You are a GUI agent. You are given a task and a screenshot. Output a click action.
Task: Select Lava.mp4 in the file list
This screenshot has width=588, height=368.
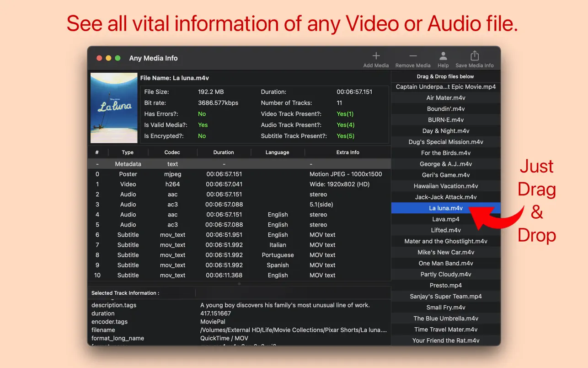coord(446,219)
